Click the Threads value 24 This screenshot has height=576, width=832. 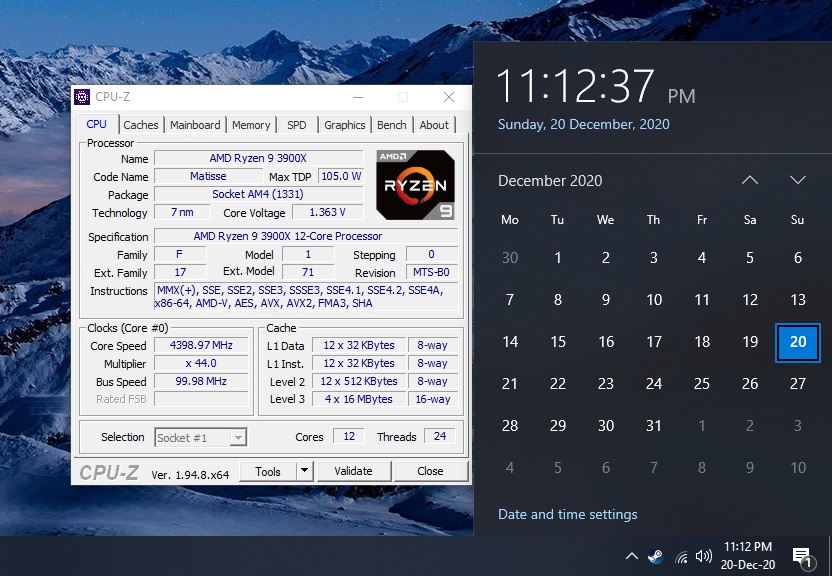coord(440,436)
